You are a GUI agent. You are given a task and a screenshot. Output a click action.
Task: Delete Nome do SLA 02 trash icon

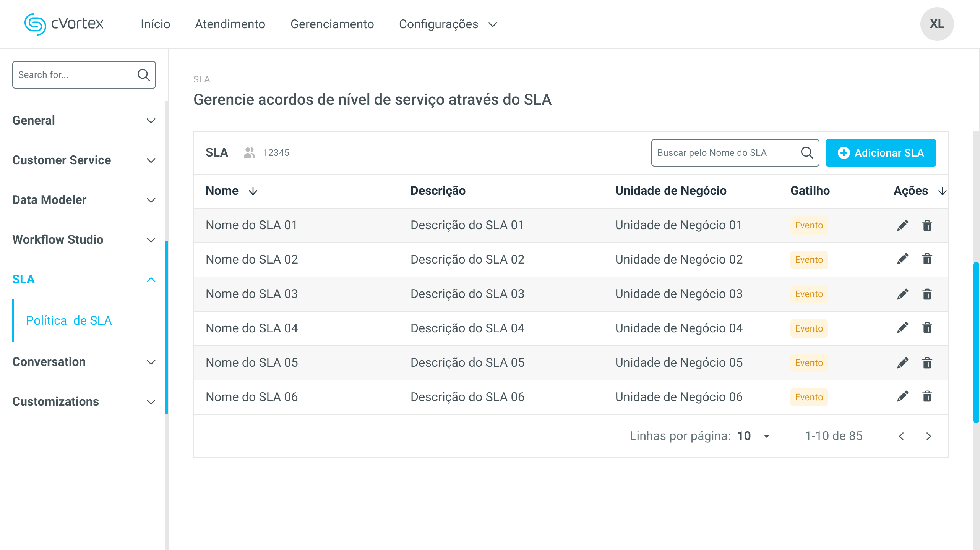[927, 259]
